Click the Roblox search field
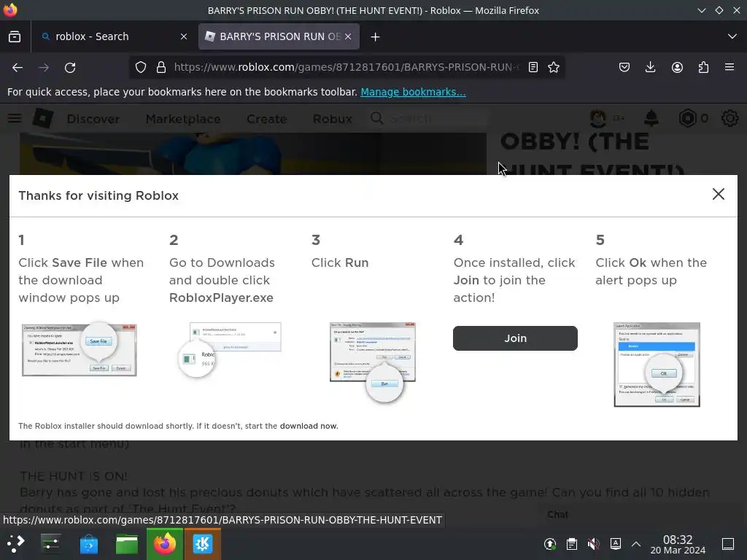Viewport: 747px width, 560px height. [429, 118]
